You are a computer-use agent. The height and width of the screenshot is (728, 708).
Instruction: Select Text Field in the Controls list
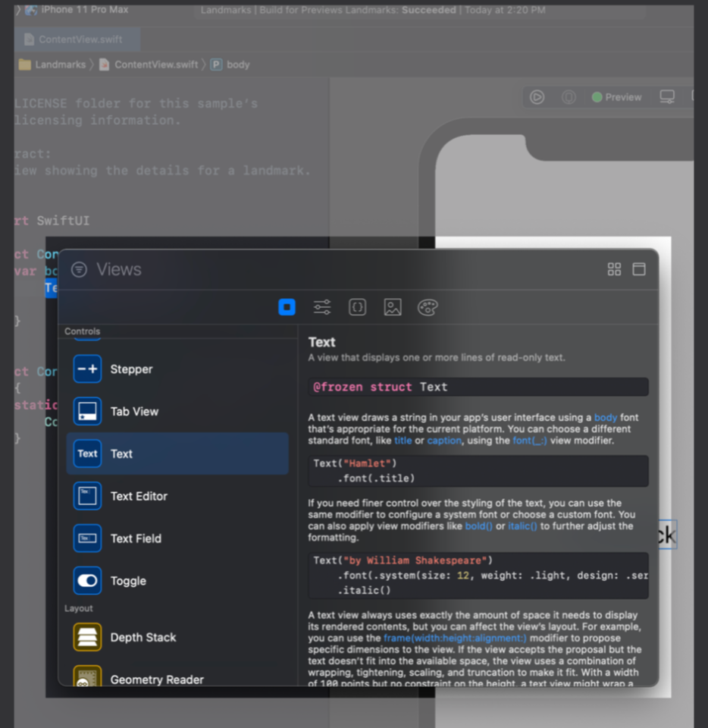tap(177, 538)
